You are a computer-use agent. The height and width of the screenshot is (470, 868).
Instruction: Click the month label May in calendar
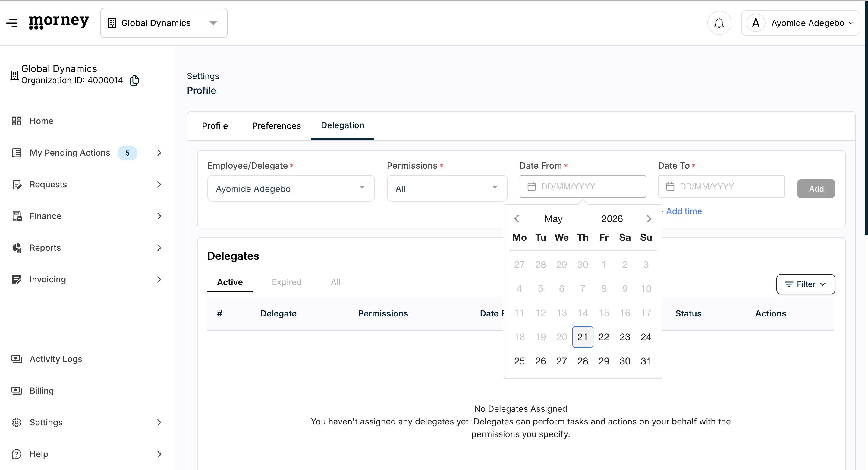pos(553,219)
